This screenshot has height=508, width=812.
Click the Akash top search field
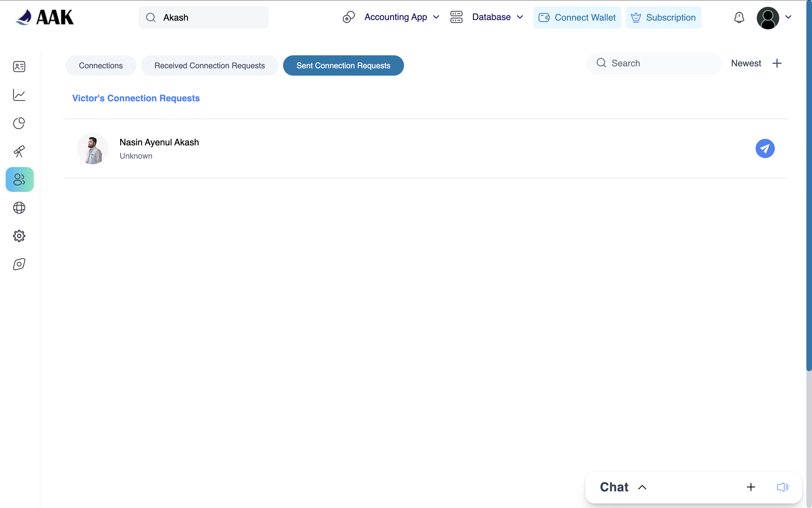(x=203, y=17)
